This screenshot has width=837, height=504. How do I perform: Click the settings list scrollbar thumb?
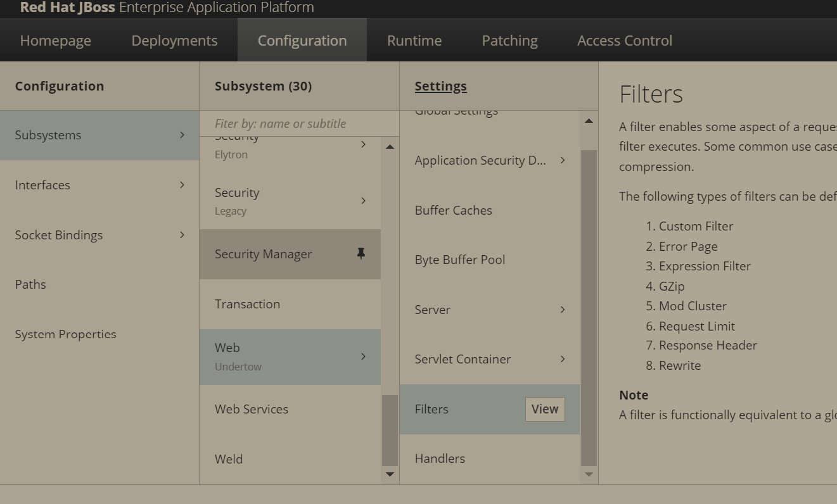coord(589,308)
